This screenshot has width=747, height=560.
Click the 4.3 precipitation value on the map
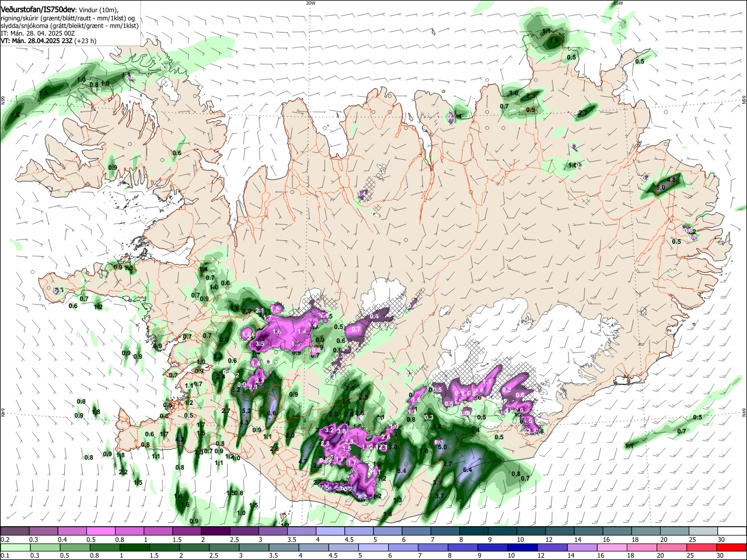pyautogui.click(x=245, y=422)
